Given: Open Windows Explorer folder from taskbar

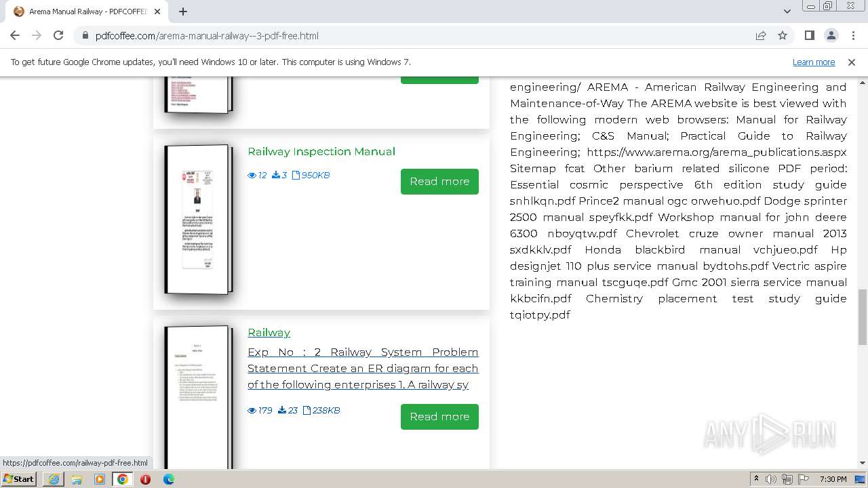Looking at the screenshot, I should [x=77, y=479].
